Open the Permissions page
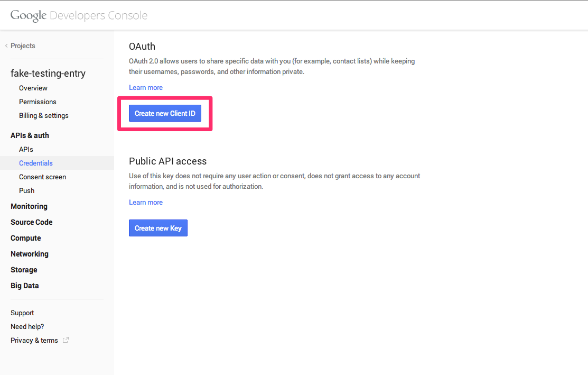 [38, 102]
